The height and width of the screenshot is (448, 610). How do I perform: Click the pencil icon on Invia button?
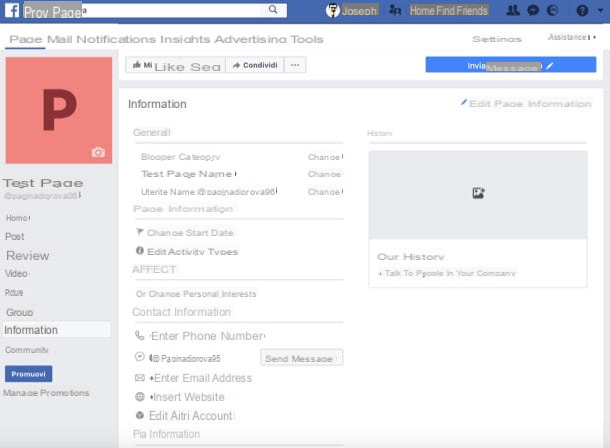[x=549, y=66]
